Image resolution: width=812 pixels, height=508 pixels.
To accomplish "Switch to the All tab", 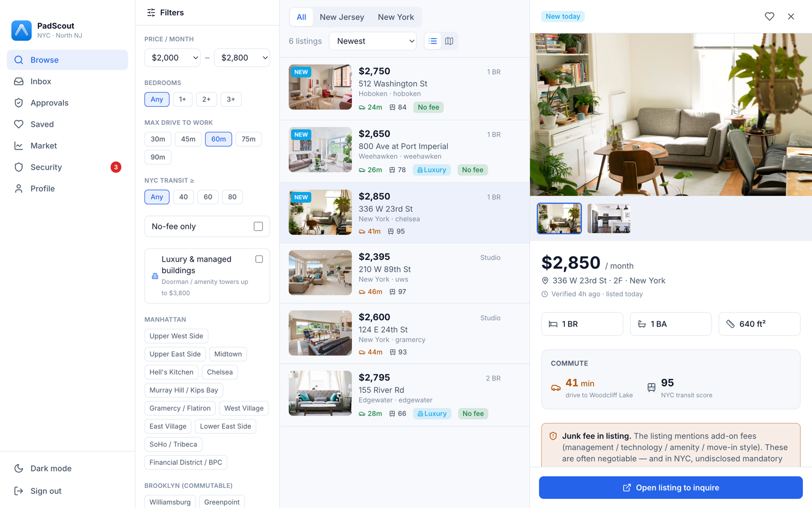I will 301,17.
